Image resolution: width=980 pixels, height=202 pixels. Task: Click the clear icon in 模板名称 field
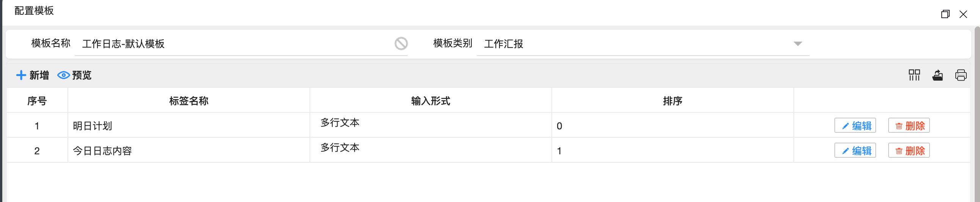pyautogui.click(x=401, y=44)
